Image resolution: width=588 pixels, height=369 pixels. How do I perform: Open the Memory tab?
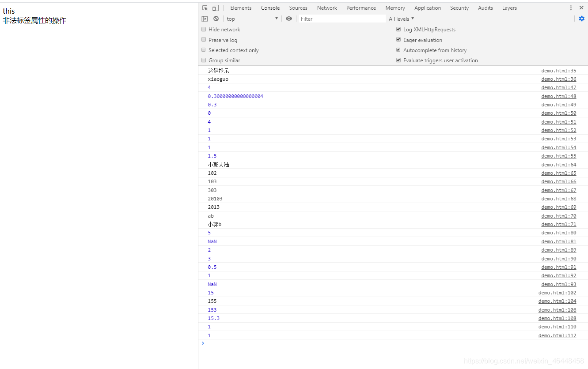click(x=395, y=8)
